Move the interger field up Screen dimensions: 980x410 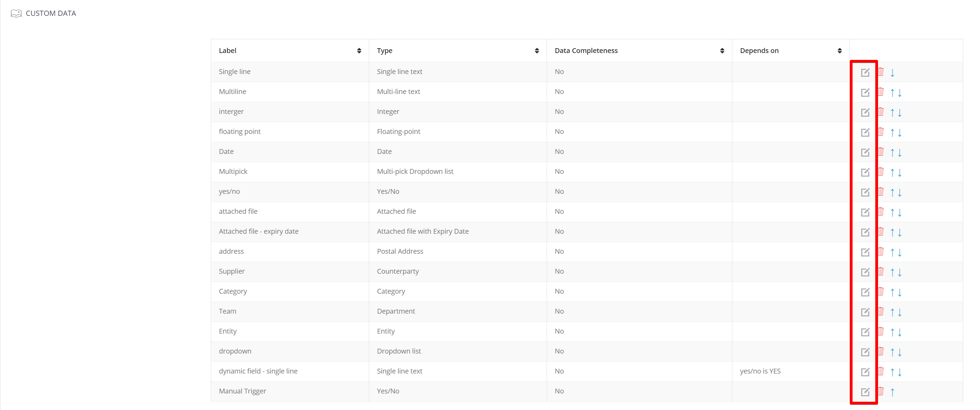coord(892,113)
